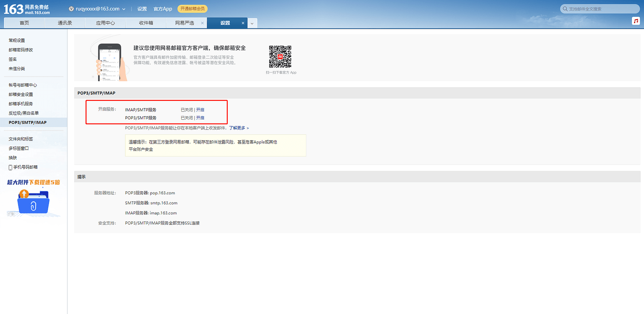Image resolution: width=644 pixels, height=314 pixels.
Task: Open 手机号码邮箱 in the sidebar
Action: [x=26, y=167]
